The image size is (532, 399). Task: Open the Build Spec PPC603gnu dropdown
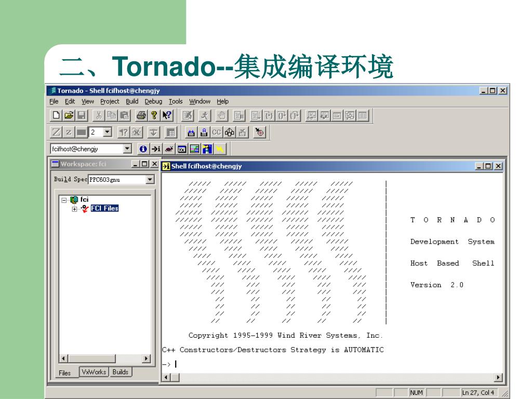150,179
